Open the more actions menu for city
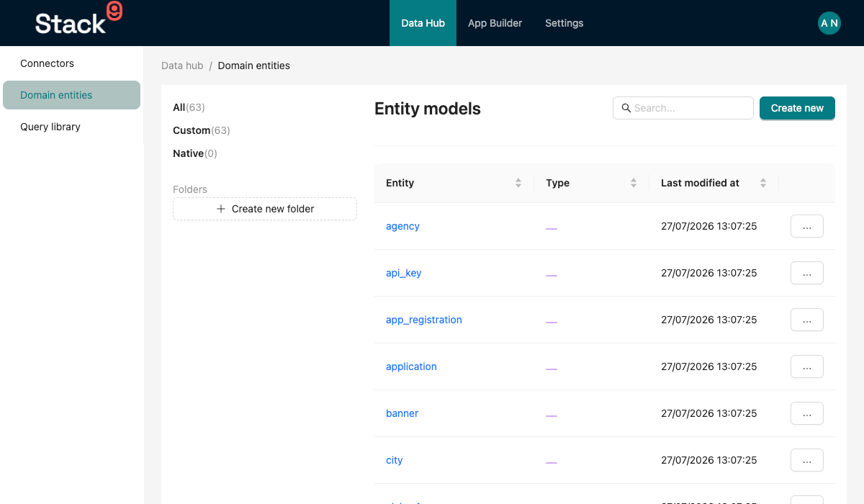 click(807, 460)
